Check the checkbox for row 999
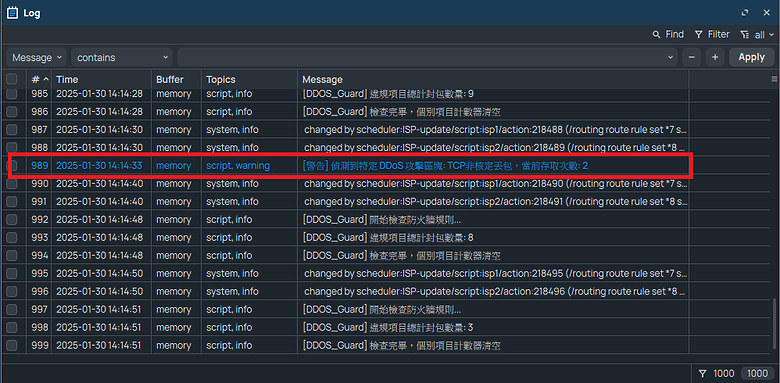This screenshot has width=780, height=383. point(11,345)
